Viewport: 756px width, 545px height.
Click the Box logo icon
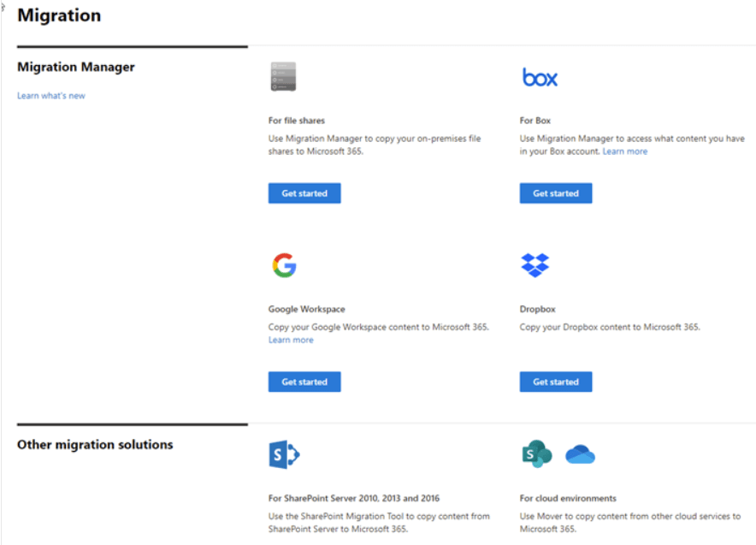click(540, 77)
